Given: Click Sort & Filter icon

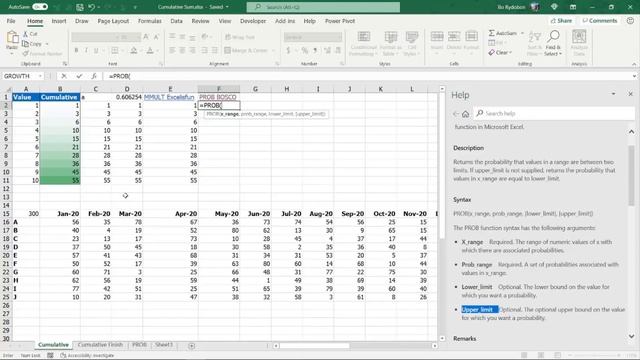Looking at the screenshot, I should click(534, 38).
